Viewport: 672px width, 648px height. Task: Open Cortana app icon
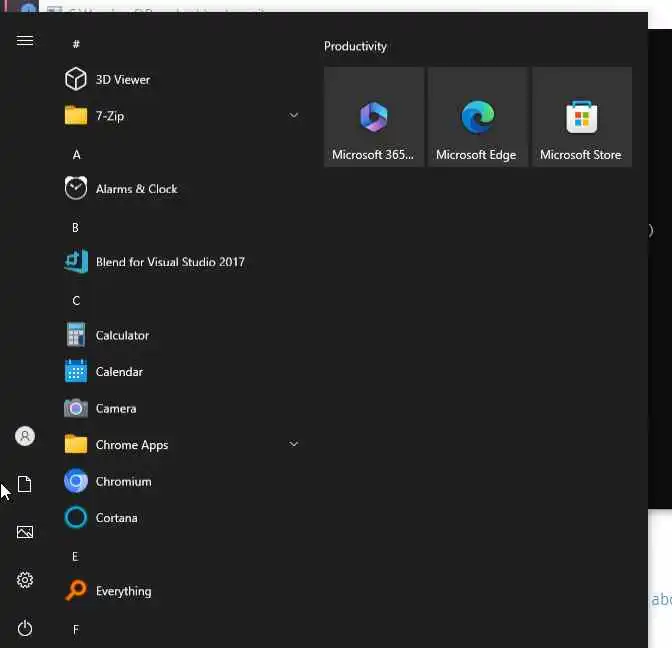click(x=76, y=517)
